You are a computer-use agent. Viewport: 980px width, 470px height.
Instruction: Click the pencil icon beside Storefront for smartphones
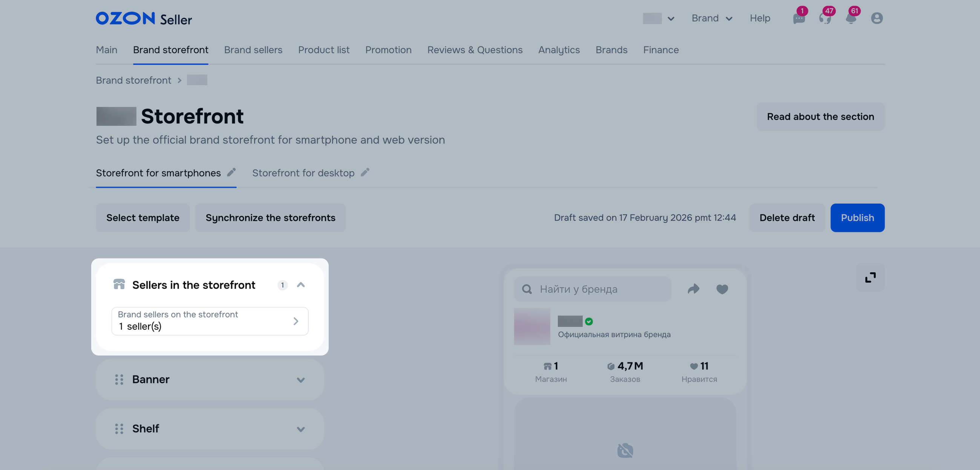click(x=231, y=172)
